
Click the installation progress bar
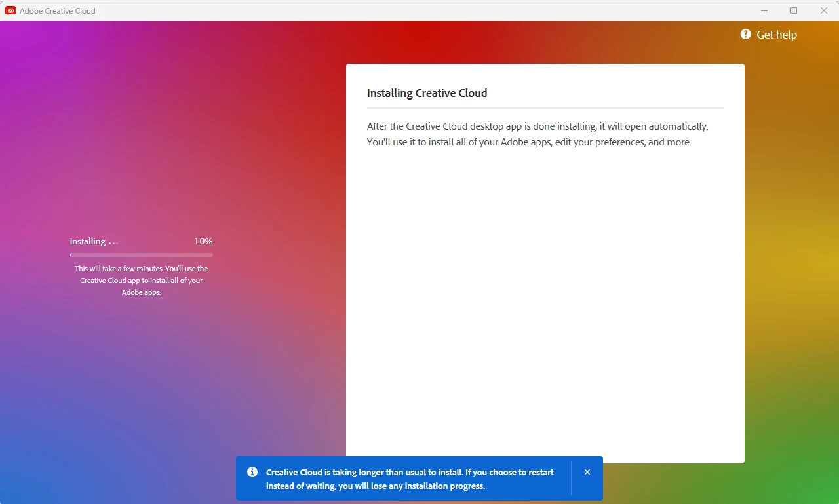tap(142, 255)
